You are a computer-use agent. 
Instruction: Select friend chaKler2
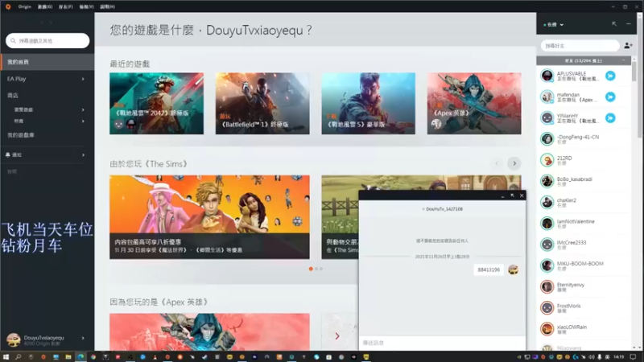point(583,203)
